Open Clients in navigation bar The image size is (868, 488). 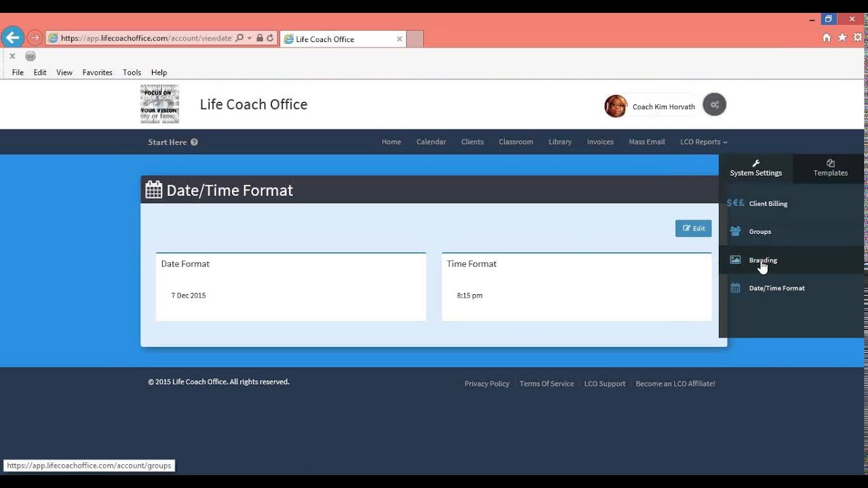coord(473,142)
